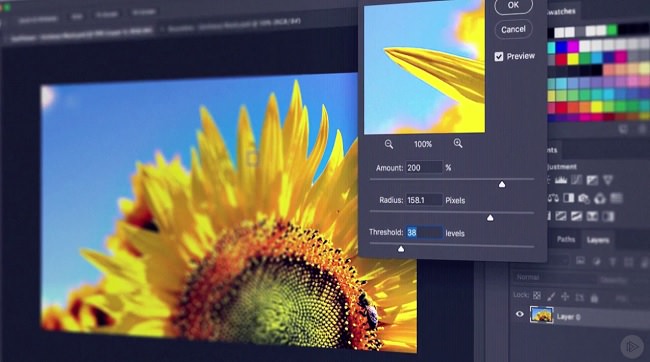Select the Layer 0 thumbnail

click(542, 315)
